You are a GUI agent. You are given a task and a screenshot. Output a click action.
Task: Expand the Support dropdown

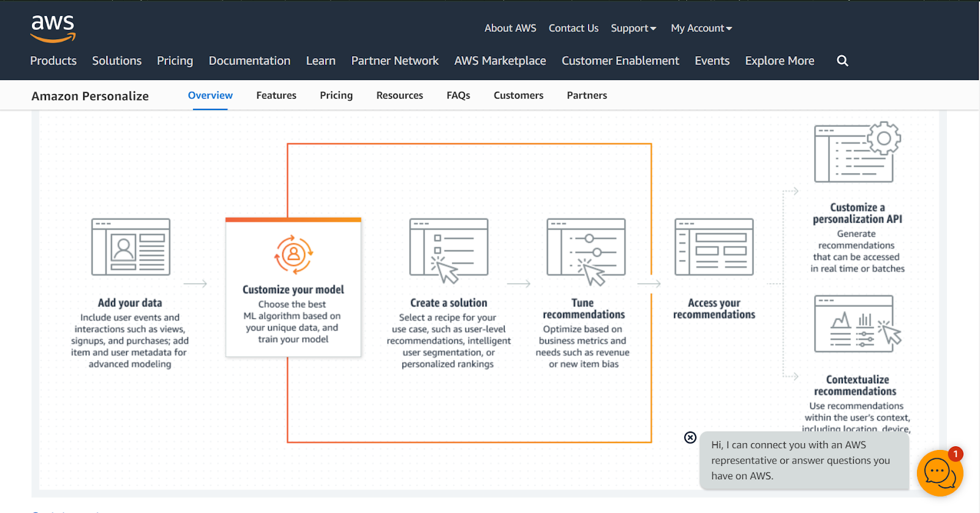click(633, 28)
